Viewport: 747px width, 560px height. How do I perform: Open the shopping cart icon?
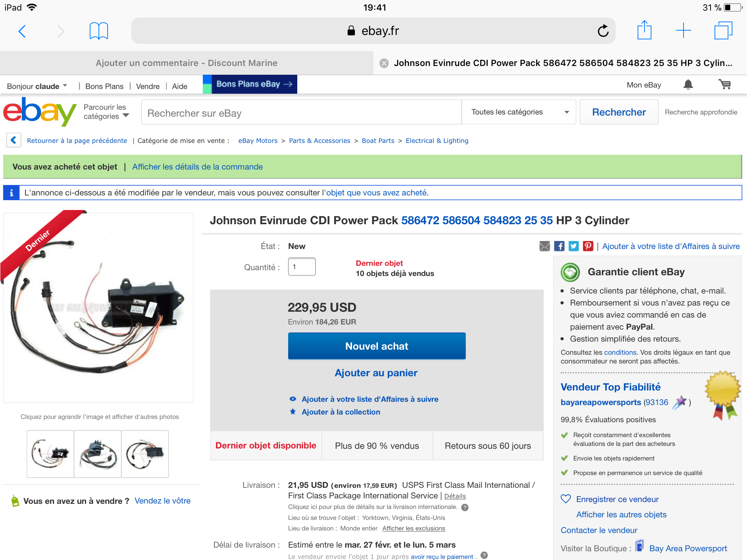coord(724,85)
